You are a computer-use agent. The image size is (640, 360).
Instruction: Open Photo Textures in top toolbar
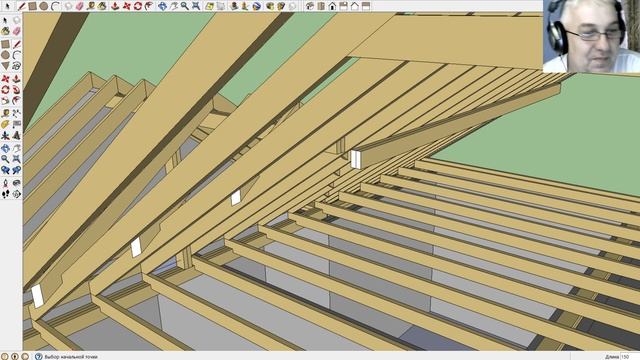244,6
